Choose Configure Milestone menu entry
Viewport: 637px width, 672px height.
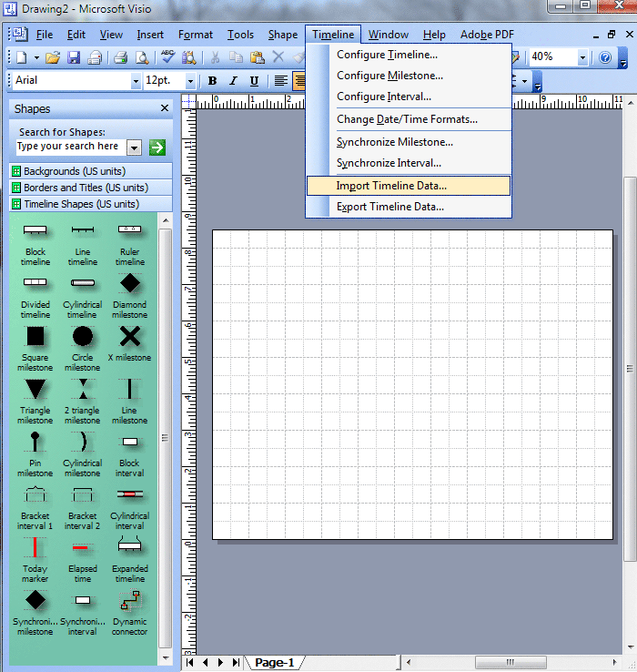(x=409, y=76)
